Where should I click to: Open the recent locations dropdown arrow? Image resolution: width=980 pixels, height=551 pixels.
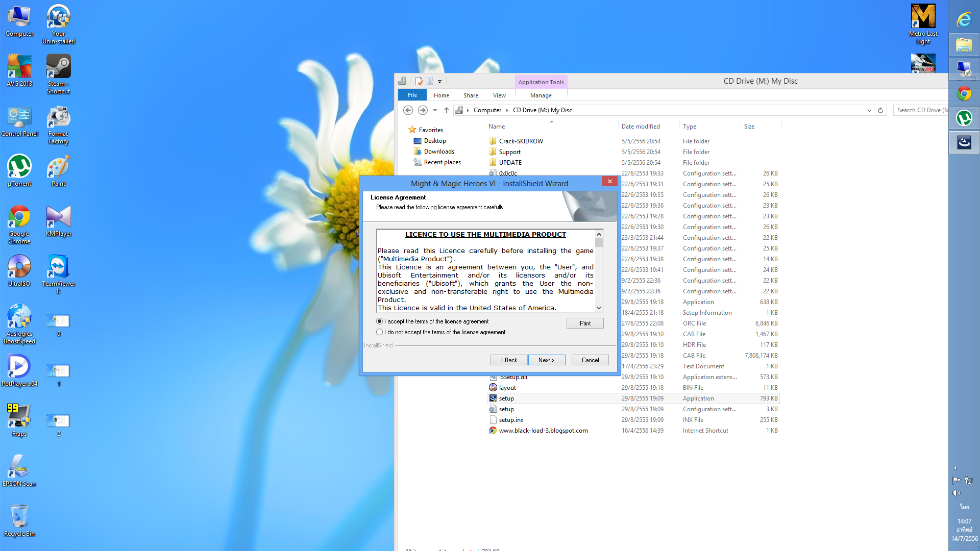pyautogui.click(x=435, y=110)
